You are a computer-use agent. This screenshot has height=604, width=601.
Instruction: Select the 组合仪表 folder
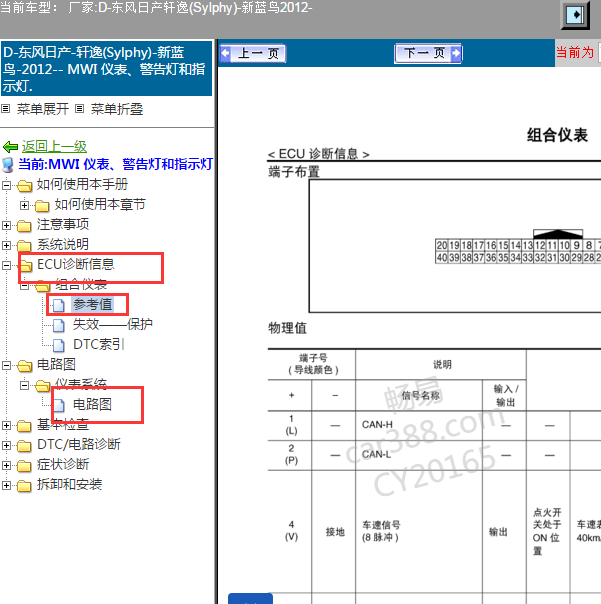pyautogui.click(x=81, y=284)
